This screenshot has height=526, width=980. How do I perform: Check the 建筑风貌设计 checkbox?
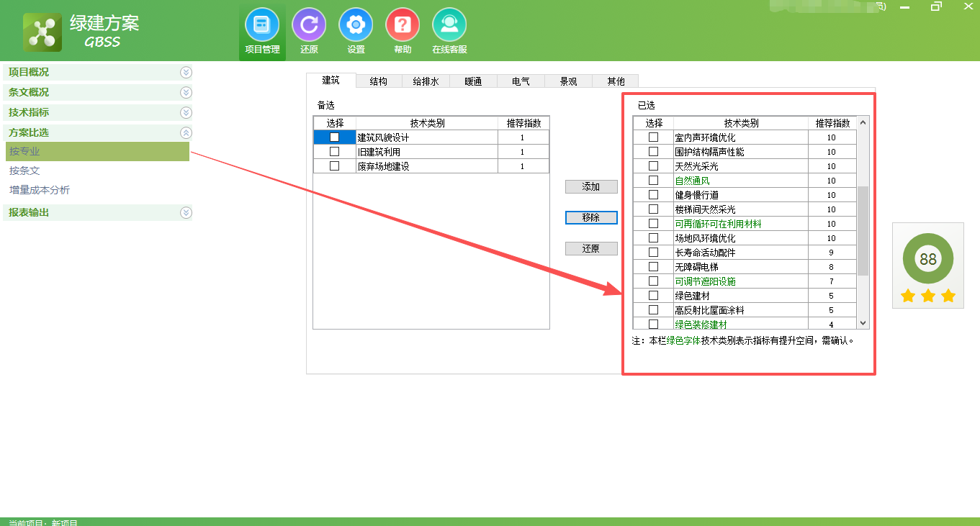[334, 137]
